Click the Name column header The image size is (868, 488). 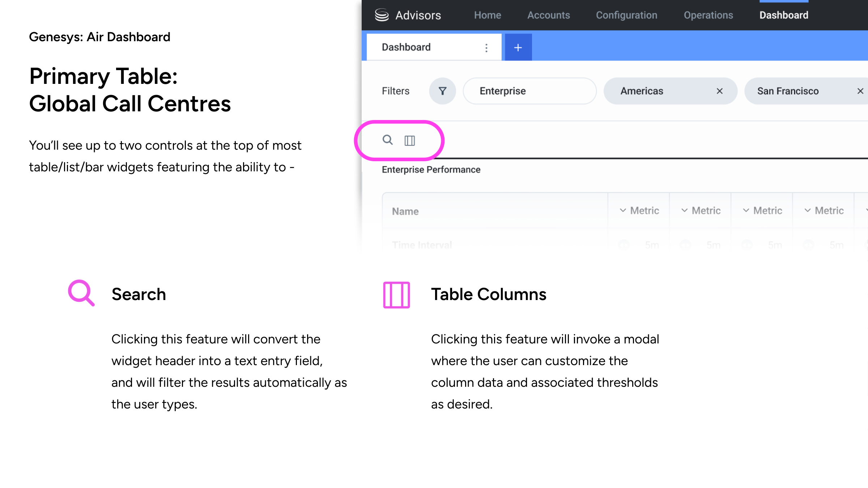pyautogui.click(x=405, y=211)
